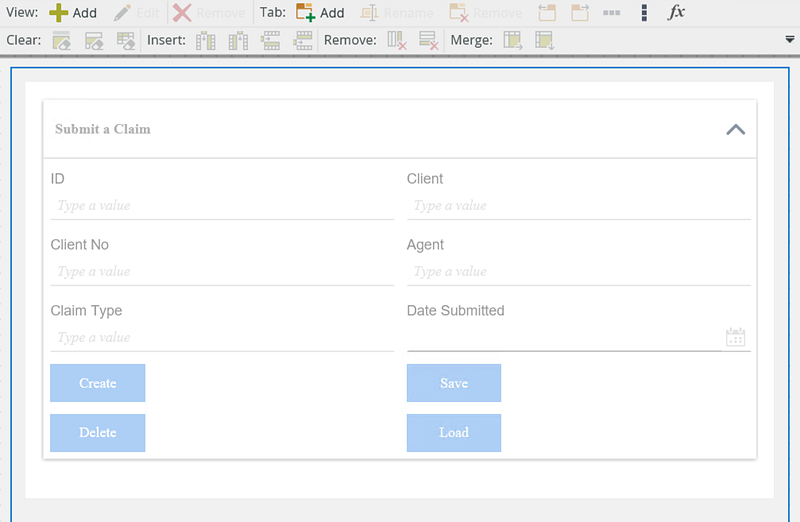The height and width of the screenshot is (522, 800).
Task: Insert column to the left icon
Action: point(206,40)
